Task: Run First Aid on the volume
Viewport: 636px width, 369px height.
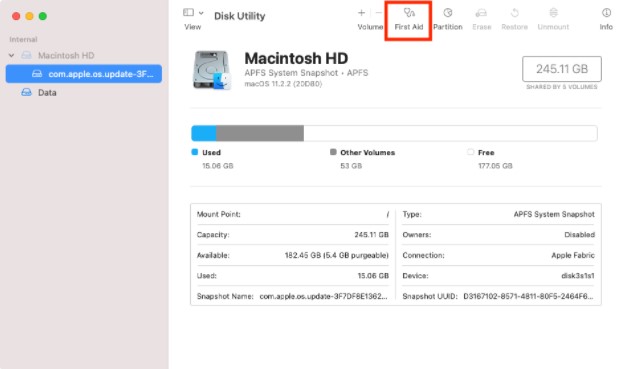Action: [408, 20]
